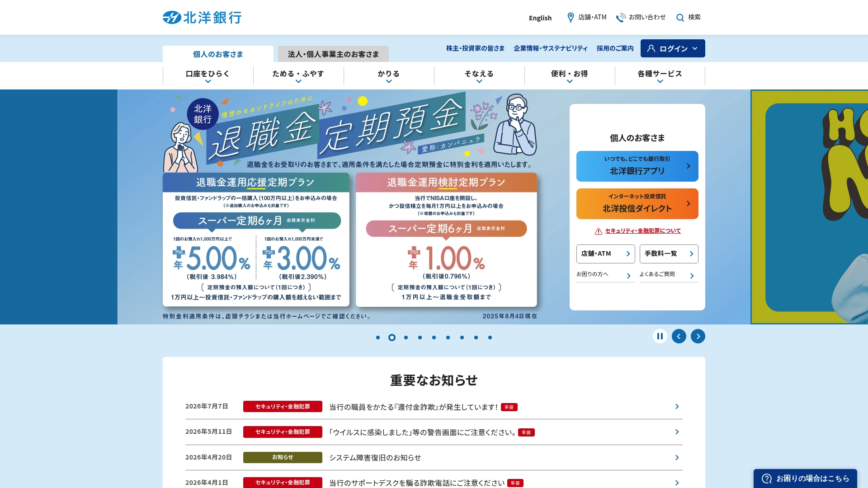Screen dimensions: 868x488
Task: Click the お知らせ tag on 2026年4月20日
Action: (x=283, y=457)
